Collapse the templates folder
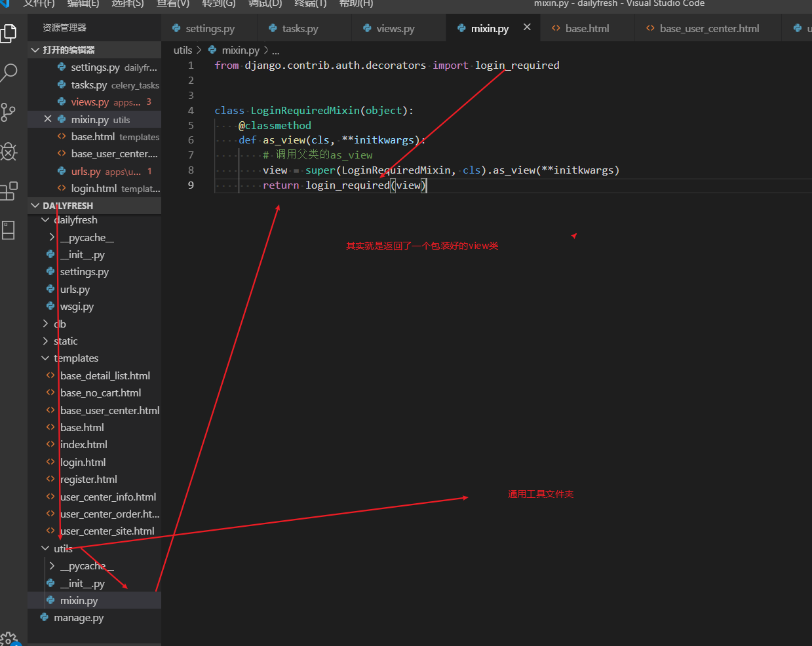812x646 pixels. 75,358
